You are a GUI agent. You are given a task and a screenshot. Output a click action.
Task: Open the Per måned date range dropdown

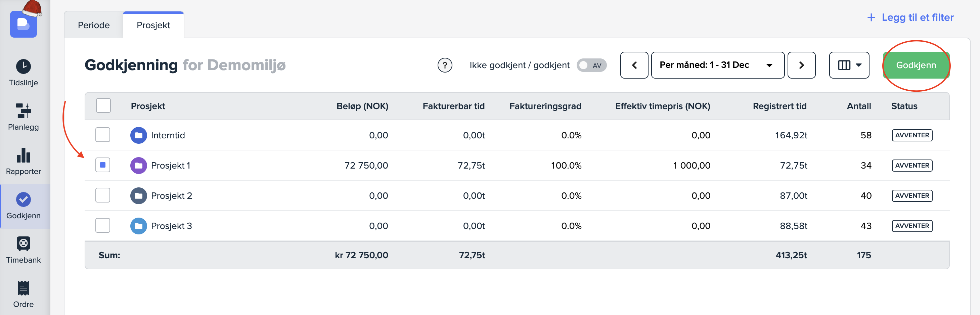coord(717,65)
